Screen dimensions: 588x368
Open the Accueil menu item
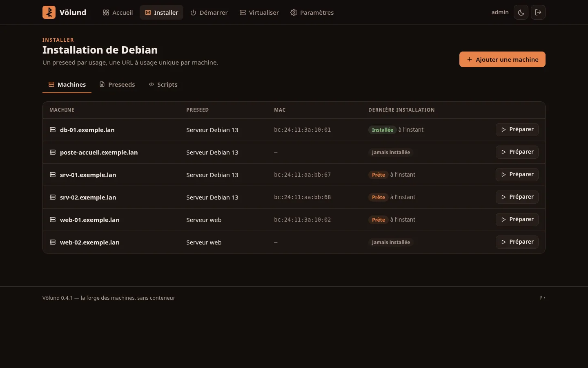pos(118,13)
